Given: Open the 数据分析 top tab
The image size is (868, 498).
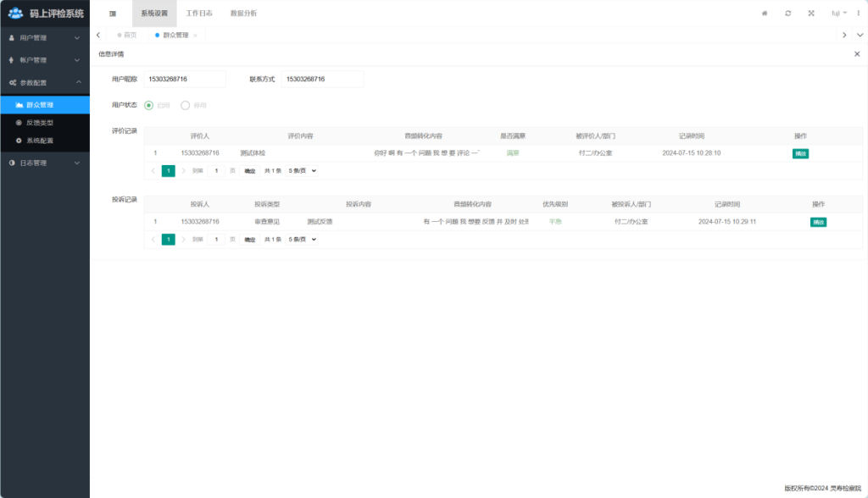Looking at the screenshot, I should tap(243, 14).
